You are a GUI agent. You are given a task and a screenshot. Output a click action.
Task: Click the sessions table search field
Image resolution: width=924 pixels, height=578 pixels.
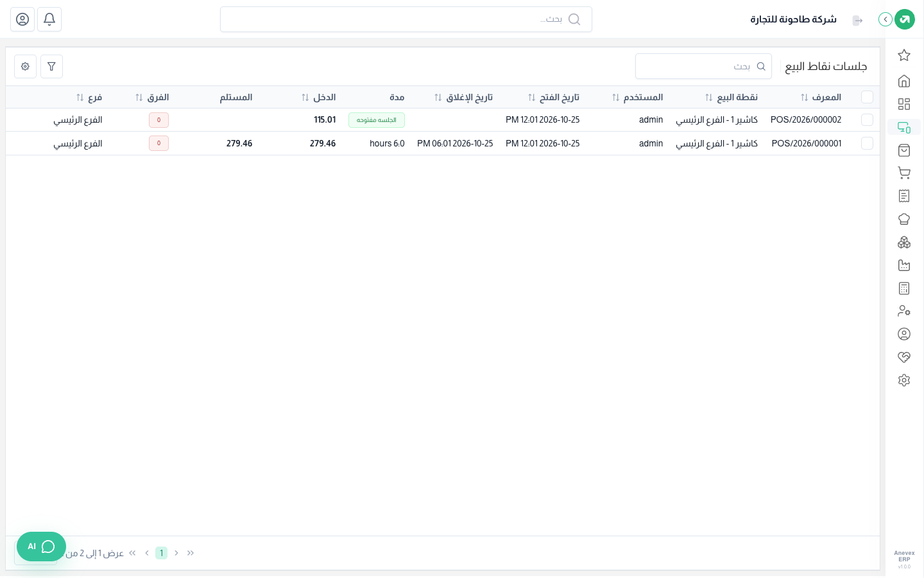pyautogui.click(x=703, y=66)
